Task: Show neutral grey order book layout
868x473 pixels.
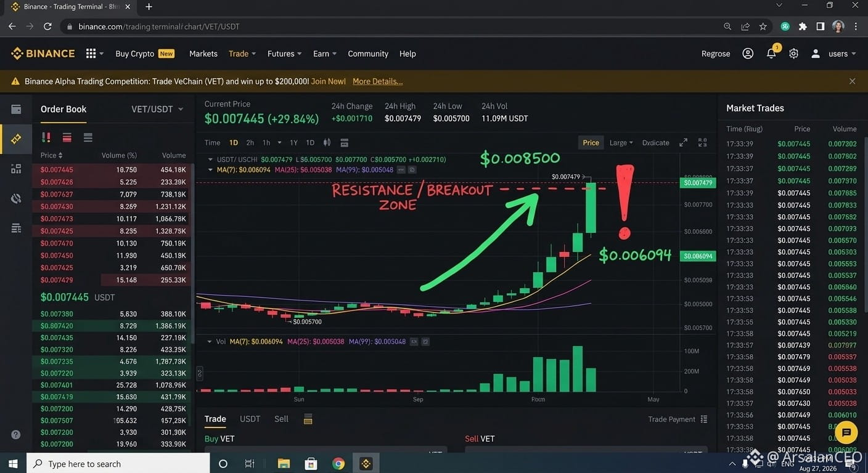Action: click(88, 138)
